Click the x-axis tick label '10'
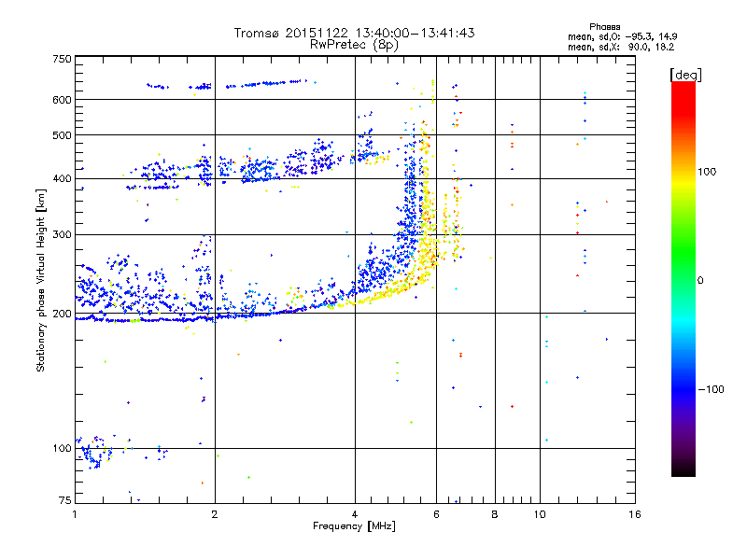The height and width of the screenshot is (560, 747). click(540, 514)
